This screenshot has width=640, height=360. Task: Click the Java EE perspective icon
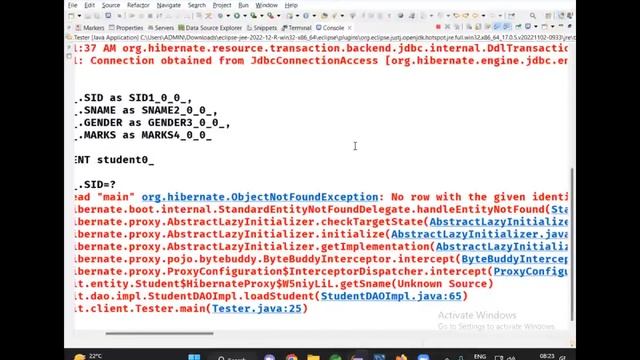pos(561,16)
